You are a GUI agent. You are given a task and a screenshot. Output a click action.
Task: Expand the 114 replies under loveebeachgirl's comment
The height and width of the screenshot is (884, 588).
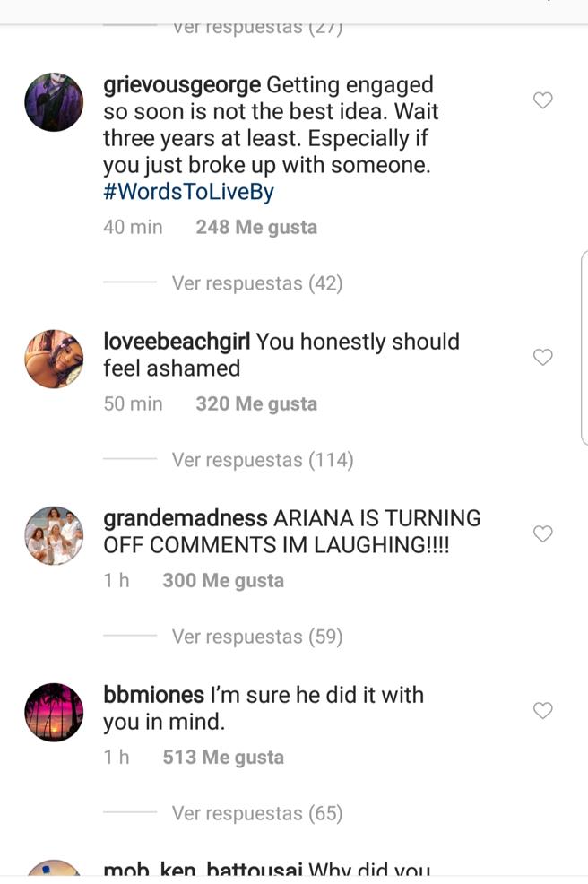[261, 459]
